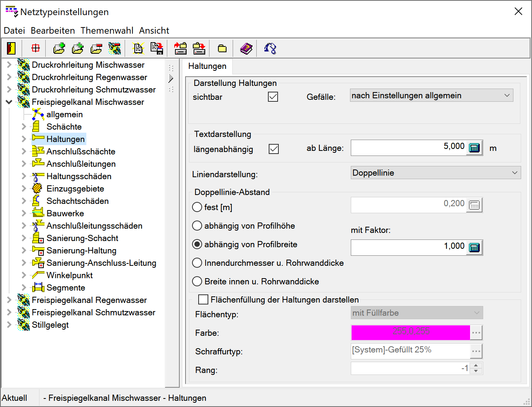532x407 pixels.
Task: Click the ellipsis button next to Farbe
Action: [x=476, y=333]
